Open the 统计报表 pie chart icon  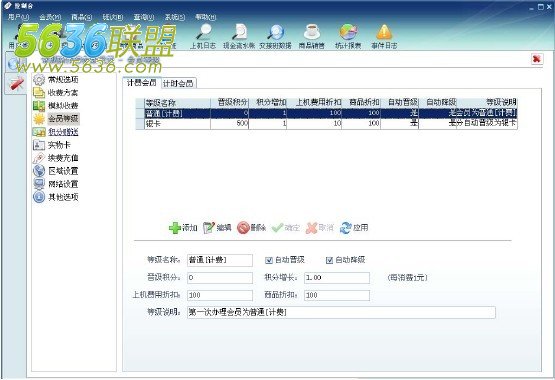coord(348,31)
